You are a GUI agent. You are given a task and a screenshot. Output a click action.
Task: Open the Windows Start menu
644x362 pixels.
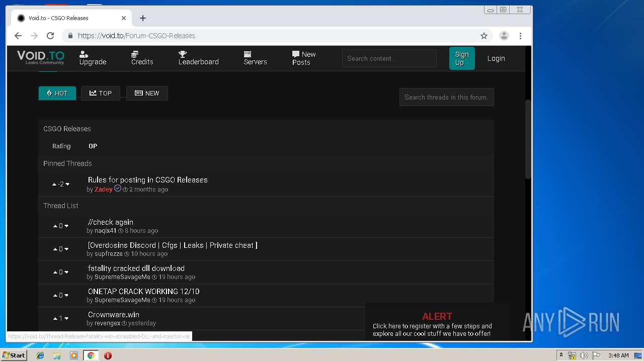[14, 355]
